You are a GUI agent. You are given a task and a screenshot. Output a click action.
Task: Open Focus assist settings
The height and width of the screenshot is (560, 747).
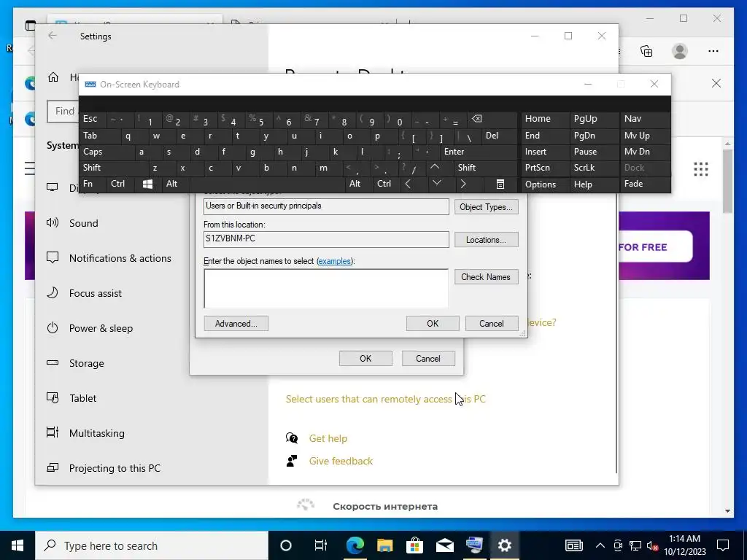(x=96, y=293)
